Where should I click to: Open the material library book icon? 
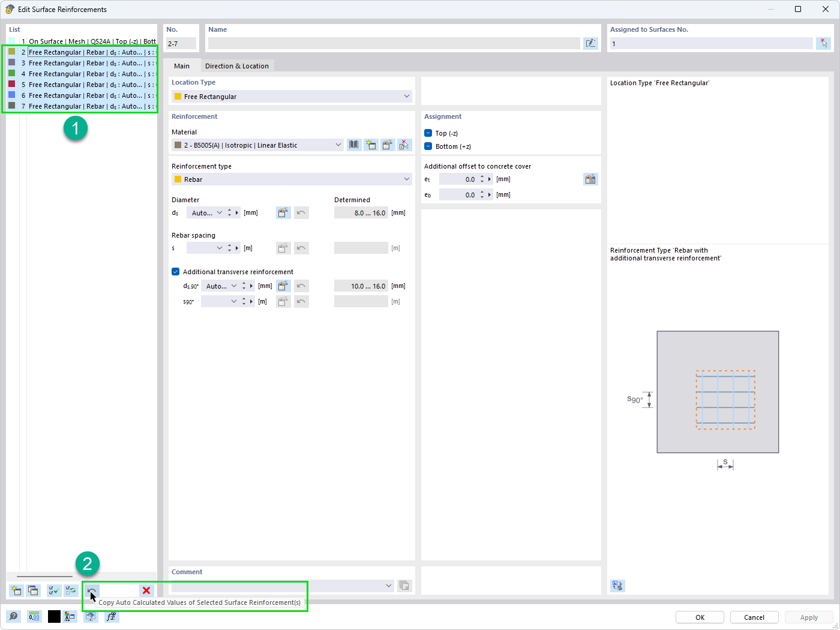(x=354, y=145)
